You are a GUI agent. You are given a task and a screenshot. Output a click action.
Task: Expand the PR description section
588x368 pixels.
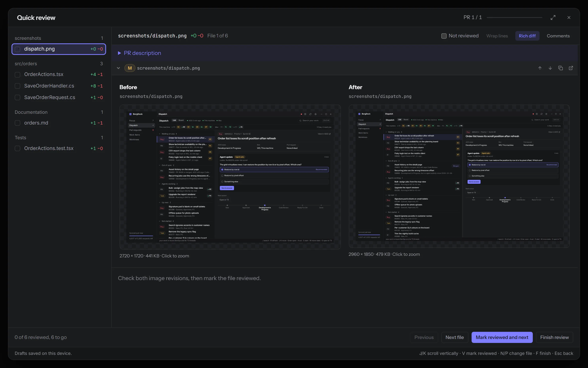coord(140,53)
